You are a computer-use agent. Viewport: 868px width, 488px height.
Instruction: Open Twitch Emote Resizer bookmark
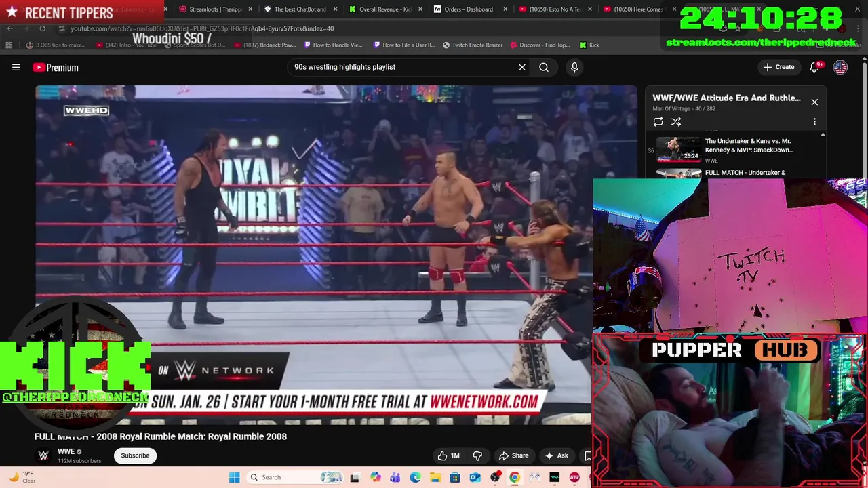(x=473, y=45)
